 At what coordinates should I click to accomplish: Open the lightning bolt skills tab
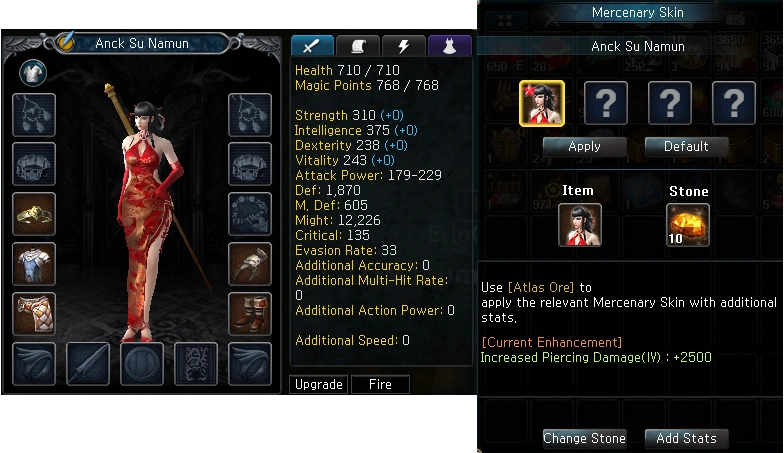coord(404,46)
